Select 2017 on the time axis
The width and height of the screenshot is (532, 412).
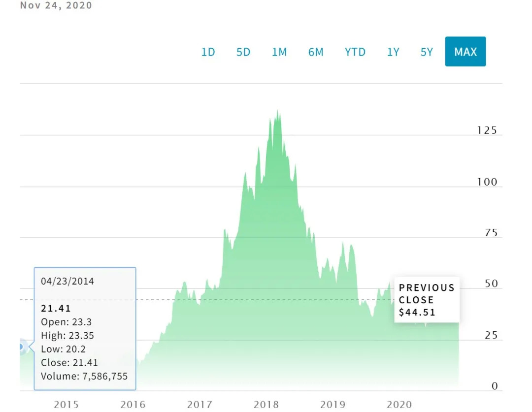[x=199, y=405]
